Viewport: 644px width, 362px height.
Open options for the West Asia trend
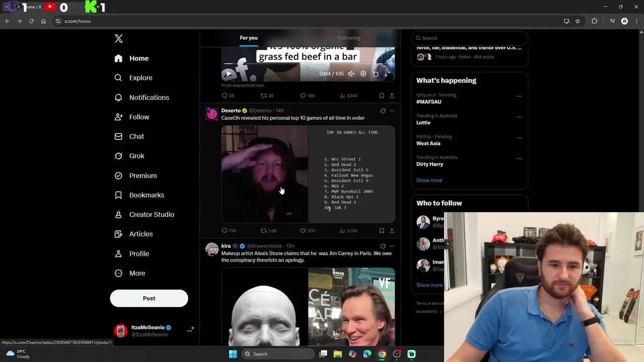tap(519, 138)
